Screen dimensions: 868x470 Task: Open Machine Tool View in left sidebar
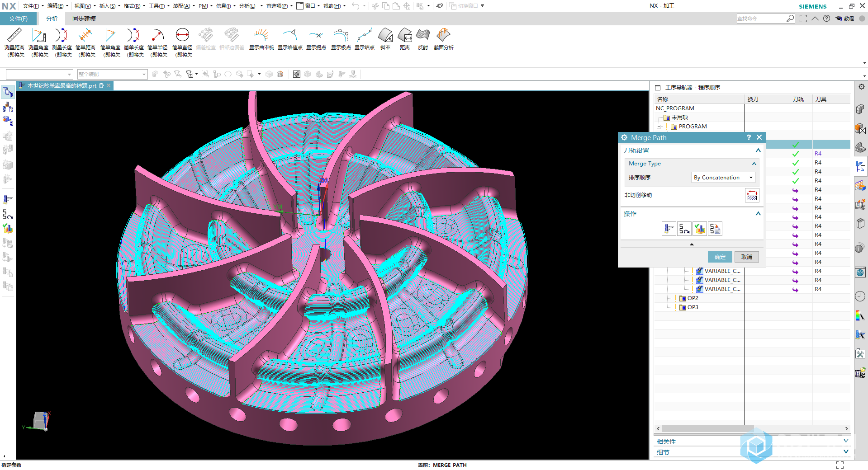(8, 107)
